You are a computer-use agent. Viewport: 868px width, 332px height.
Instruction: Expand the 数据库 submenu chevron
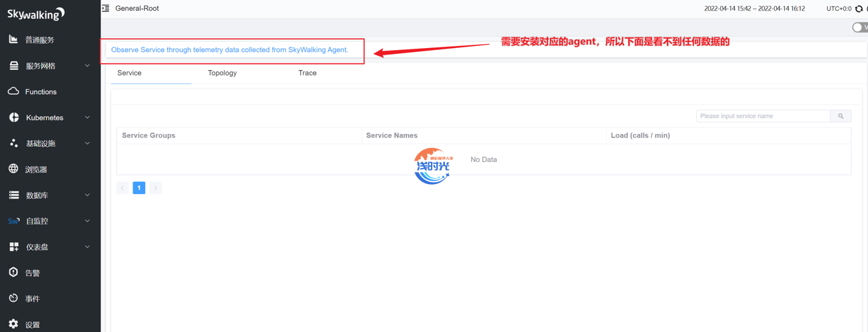pos(87,195)
